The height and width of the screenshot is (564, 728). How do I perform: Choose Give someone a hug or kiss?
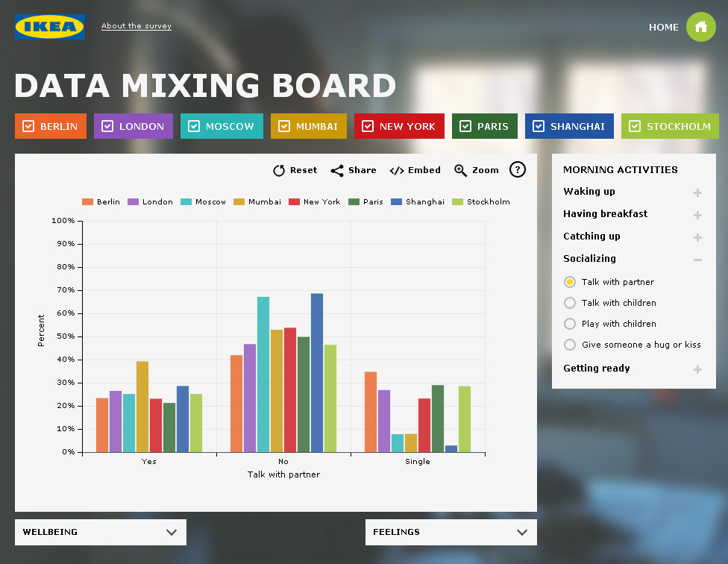[570, 345]
